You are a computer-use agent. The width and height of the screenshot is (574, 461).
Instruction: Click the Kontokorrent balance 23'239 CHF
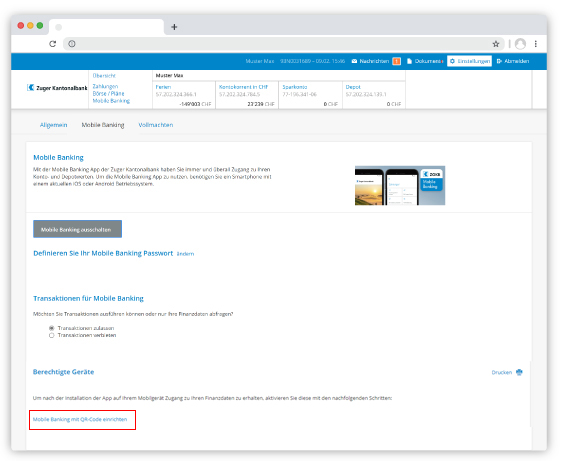pyautogui.click(x=261, y=104)
